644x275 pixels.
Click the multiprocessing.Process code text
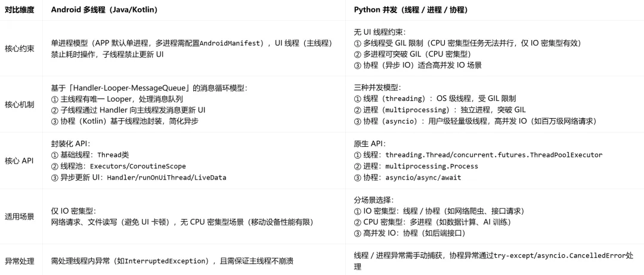click(x=432, y=166)
